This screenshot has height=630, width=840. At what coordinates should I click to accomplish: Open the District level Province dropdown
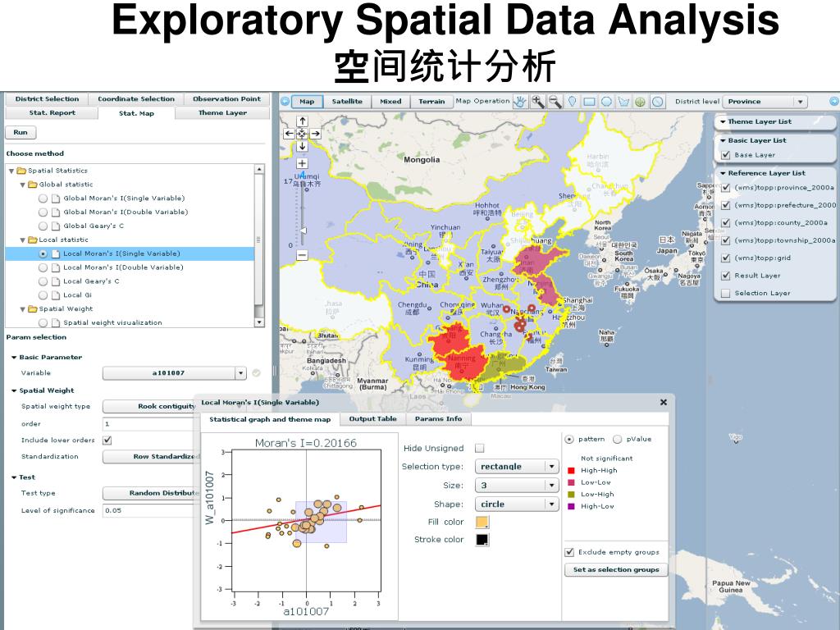(765, 101)
